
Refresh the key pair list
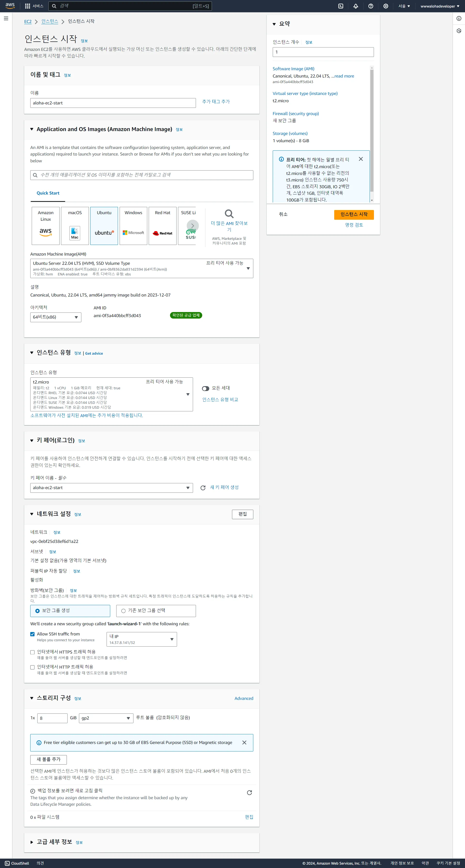point(203,488)
